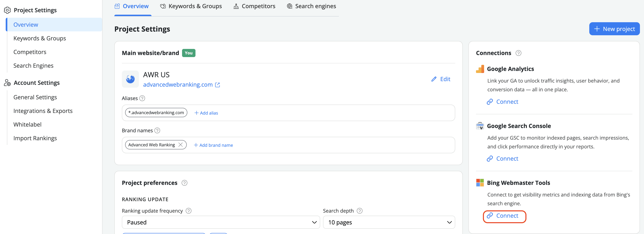Open Connections help question mark

point(518,53)
